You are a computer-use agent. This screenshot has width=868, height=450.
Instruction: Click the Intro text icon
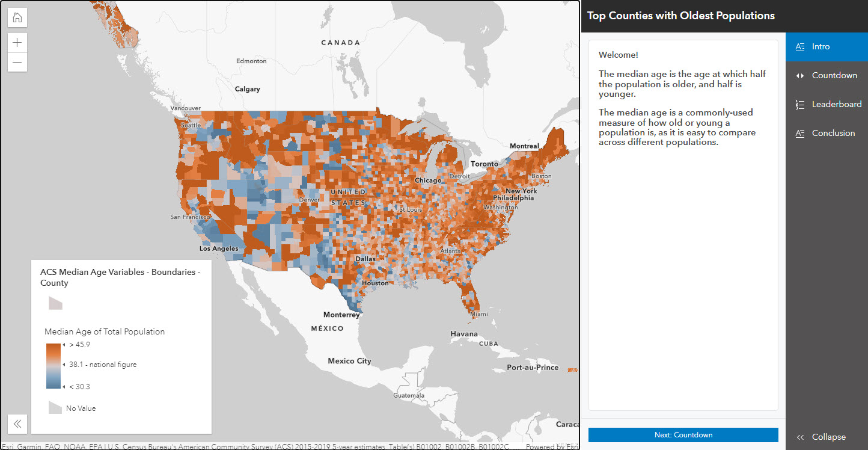click(800, 47)
